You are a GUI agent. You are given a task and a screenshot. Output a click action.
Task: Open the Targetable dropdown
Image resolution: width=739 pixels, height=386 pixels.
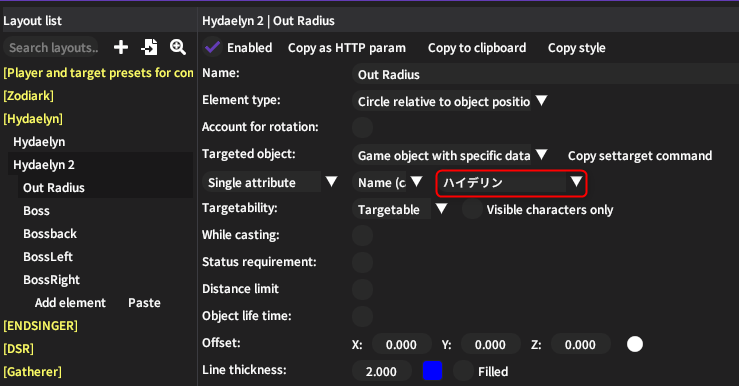pos(400,209)
